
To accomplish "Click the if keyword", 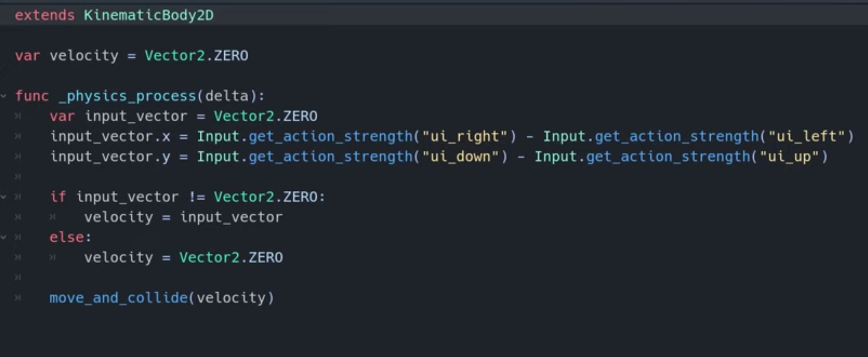I will (58, 197).
